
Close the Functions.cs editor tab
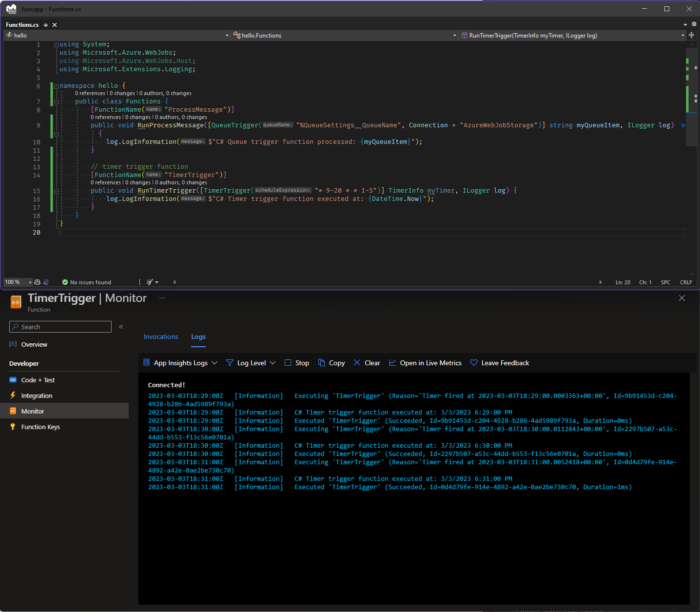pyautogui.click(x=55, y=25)
